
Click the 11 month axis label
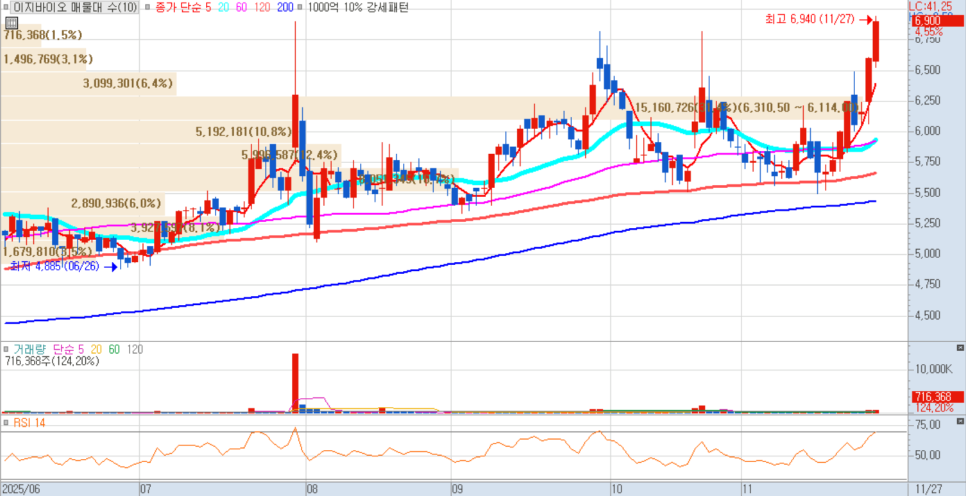pyautogui.click(x=748, y=489)
